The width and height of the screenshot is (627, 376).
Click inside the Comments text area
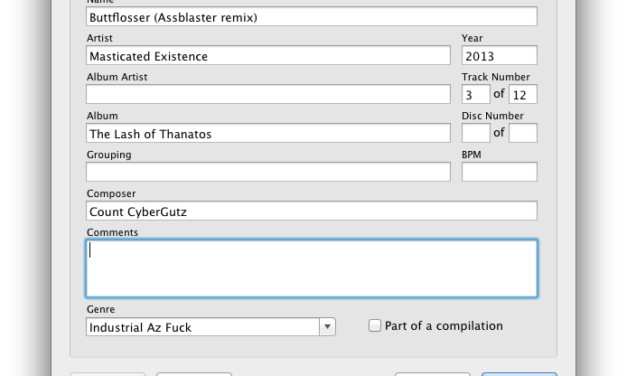coord(312,268)
